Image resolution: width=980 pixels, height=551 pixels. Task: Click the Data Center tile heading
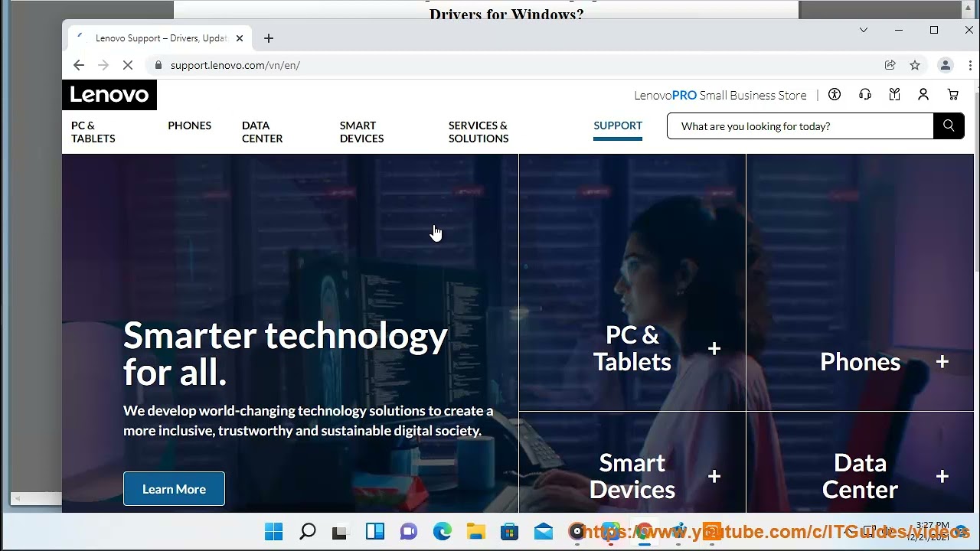860,476
